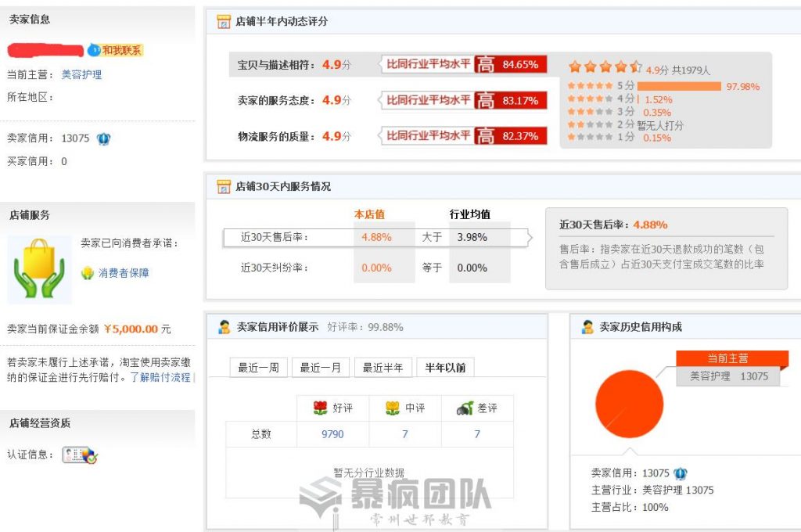Open the 了解赔付流程 link
The height and width of the screenshot is (532, 801).
click(160, 377)
